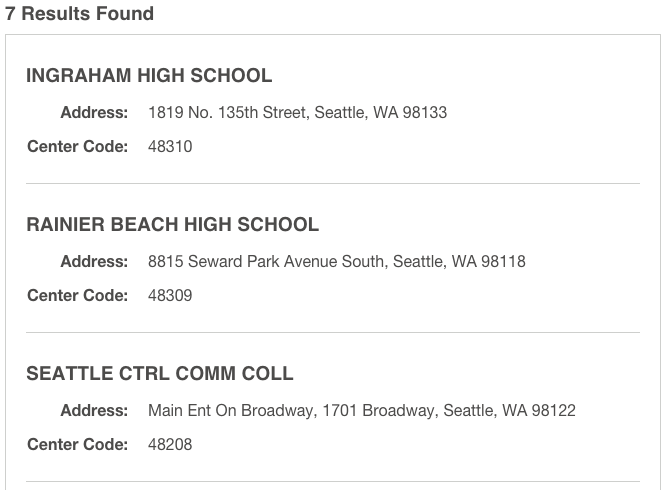The height and width of the screenshot is (490, 666).
Task: Select the INGRAHAM HIGH SCHOOL title
Action: (x=149, y=76)
